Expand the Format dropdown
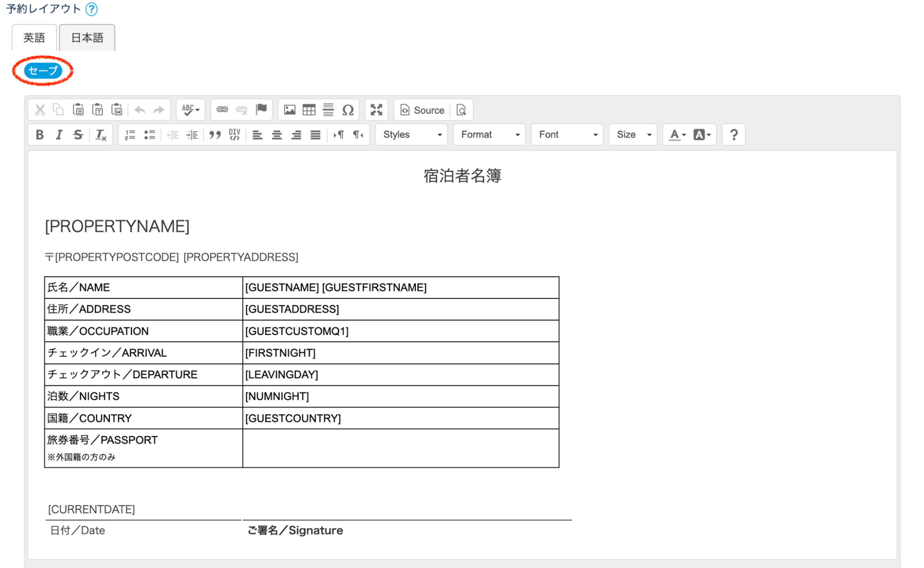 [x=489, y=135]
